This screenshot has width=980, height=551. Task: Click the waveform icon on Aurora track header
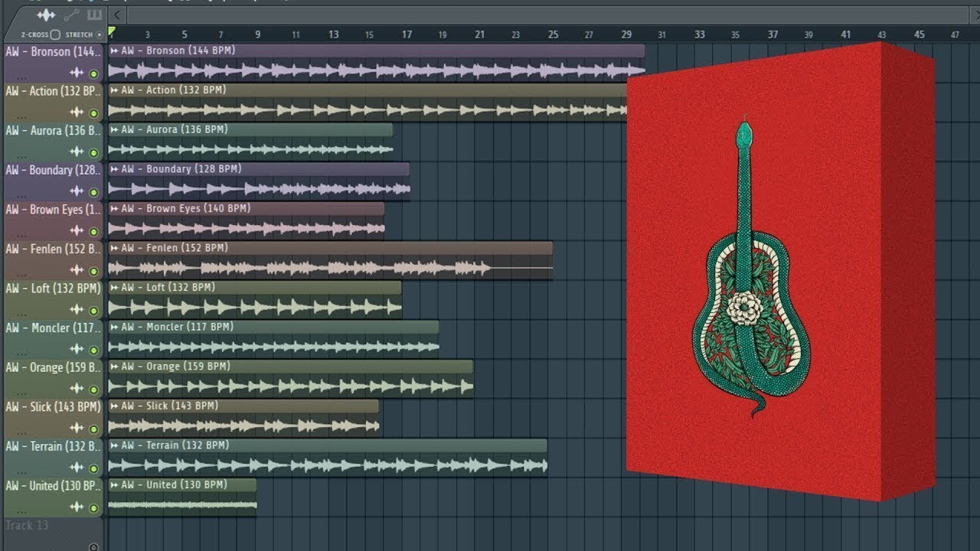(x=77, y=152)
